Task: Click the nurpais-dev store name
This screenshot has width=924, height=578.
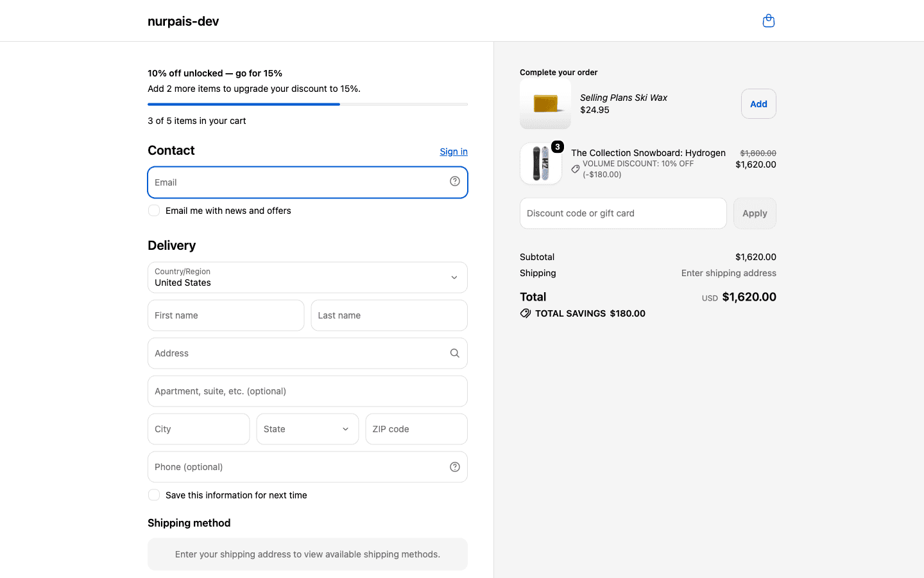Action: [x=184, y=21]
